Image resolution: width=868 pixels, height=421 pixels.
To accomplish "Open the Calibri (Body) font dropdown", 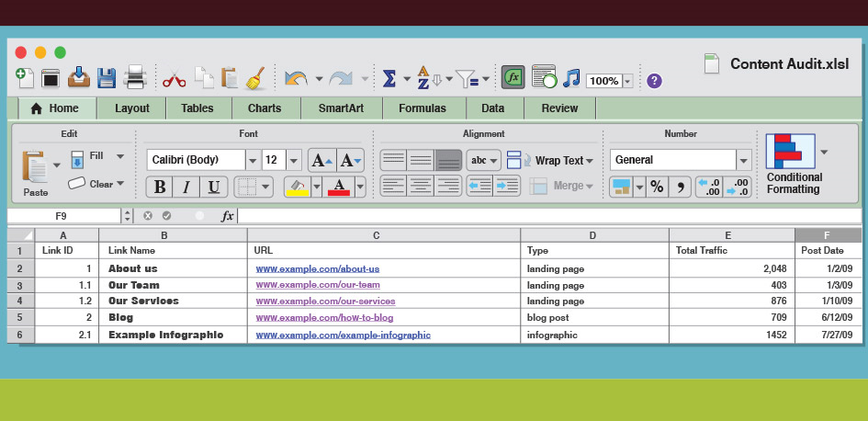I will (x=252, y=160).
